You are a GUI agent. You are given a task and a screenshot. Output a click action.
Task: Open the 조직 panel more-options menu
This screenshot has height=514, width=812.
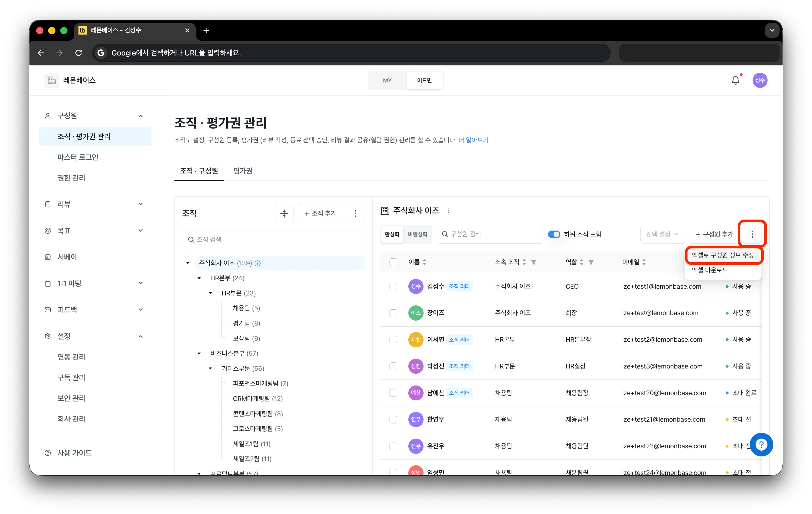[x=356, y=213]
